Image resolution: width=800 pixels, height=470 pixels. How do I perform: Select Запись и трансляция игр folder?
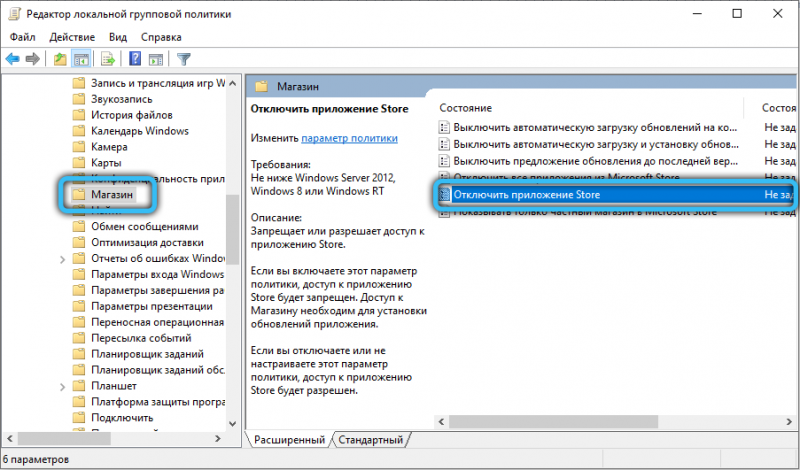(x=158, y=83)
